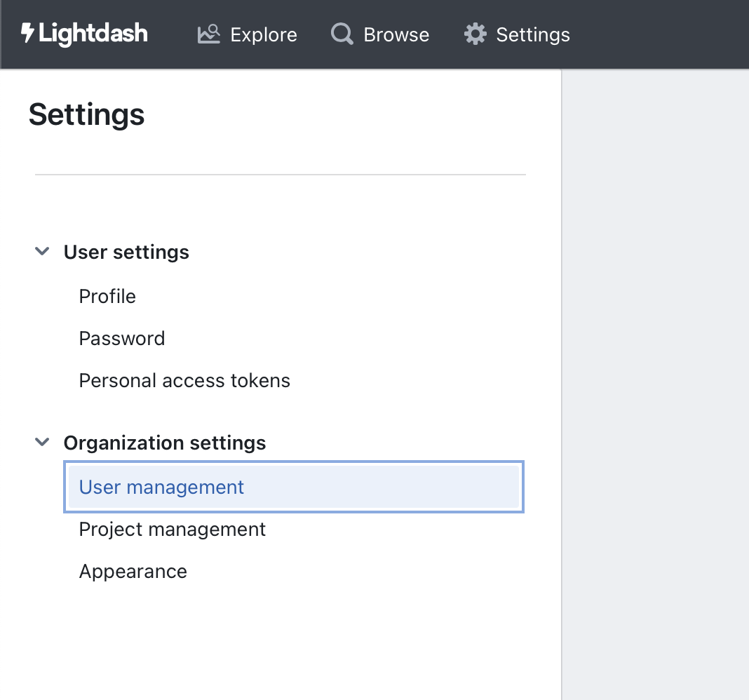Open Explore from the top navigation
The image size is (749, 700).
[264, 34]
